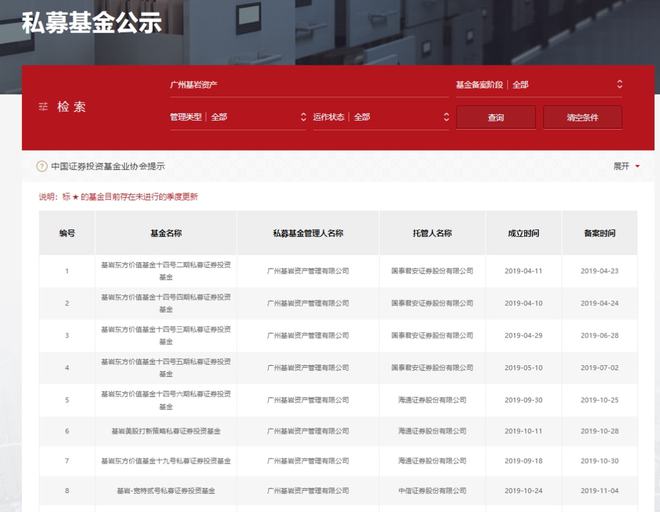Click the 中国证券投资基金业协会提示 notice text

[108, 166]
